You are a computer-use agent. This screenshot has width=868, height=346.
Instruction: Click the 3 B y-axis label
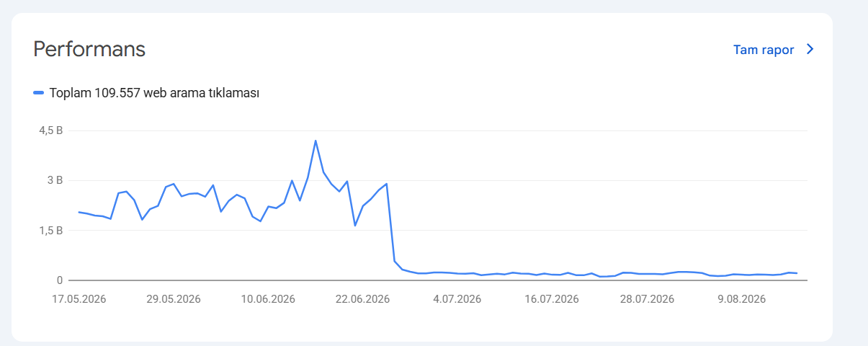(x=56, y=180)
